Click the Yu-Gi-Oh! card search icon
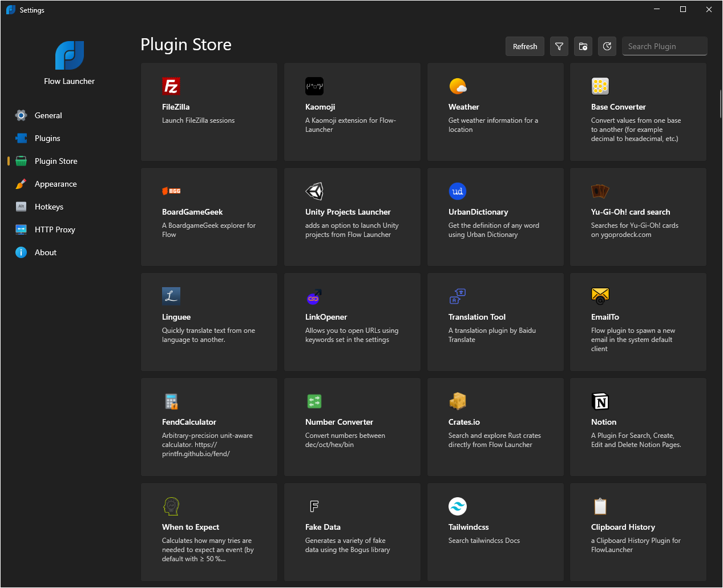The height and width of the screenshot is (588, 723). tap(600, 191)
